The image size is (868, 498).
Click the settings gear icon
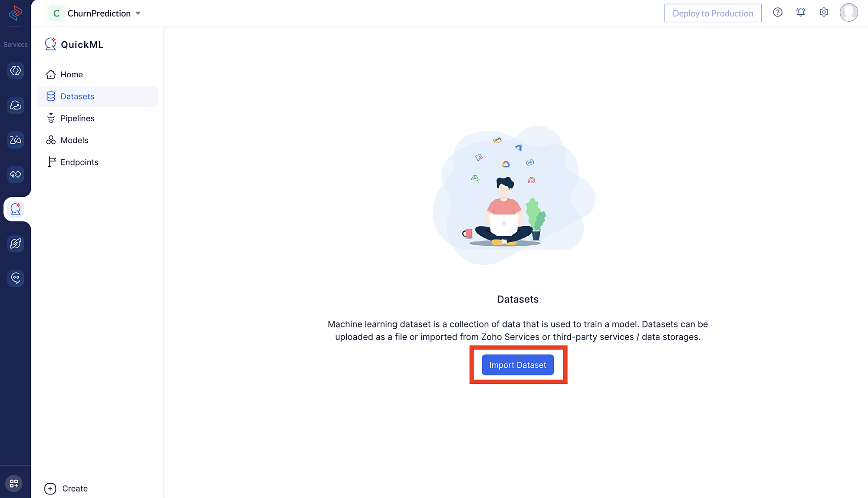(824, 13)
